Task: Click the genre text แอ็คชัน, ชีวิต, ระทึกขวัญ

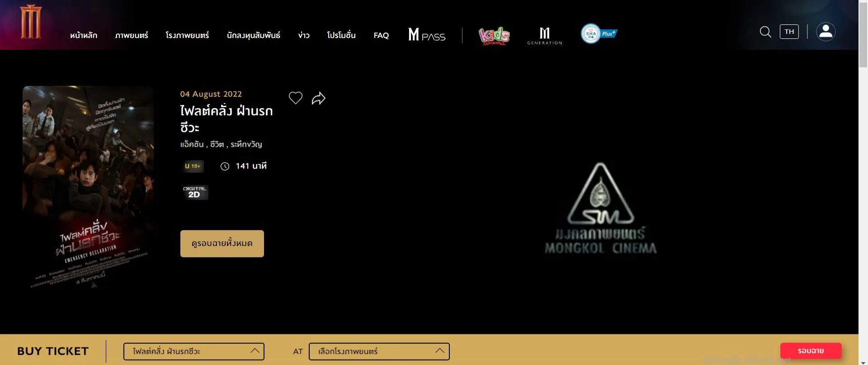Action: tap(221, 144)
